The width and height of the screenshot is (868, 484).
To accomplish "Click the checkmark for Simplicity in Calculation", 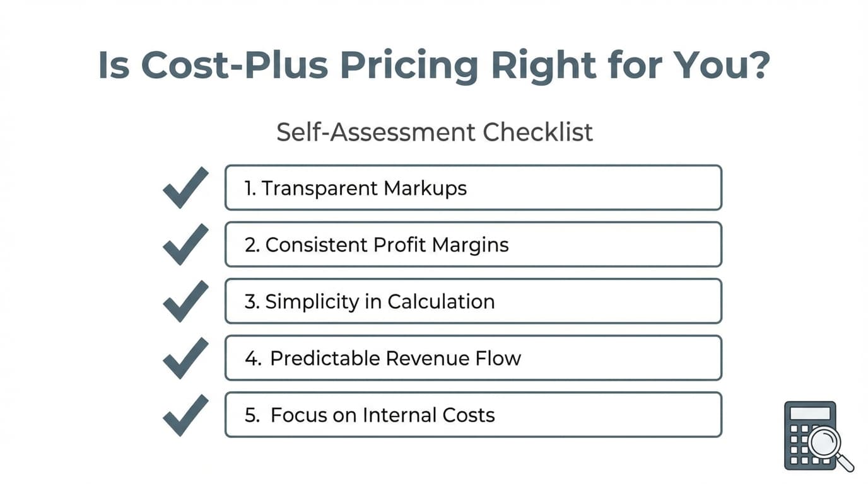I will coord(185,301).
